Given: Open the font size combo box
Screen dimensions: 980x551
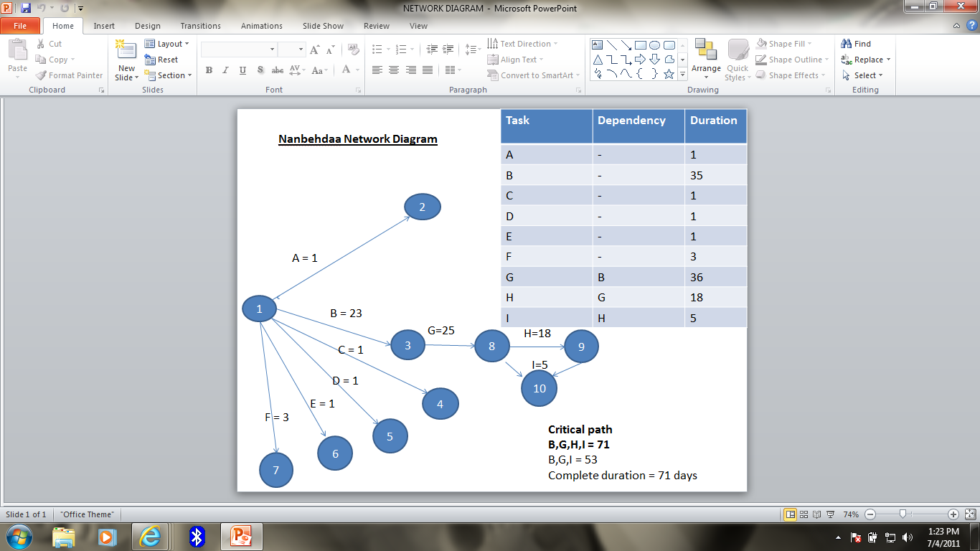Looking at the screenshot, I should coord(292,50).
